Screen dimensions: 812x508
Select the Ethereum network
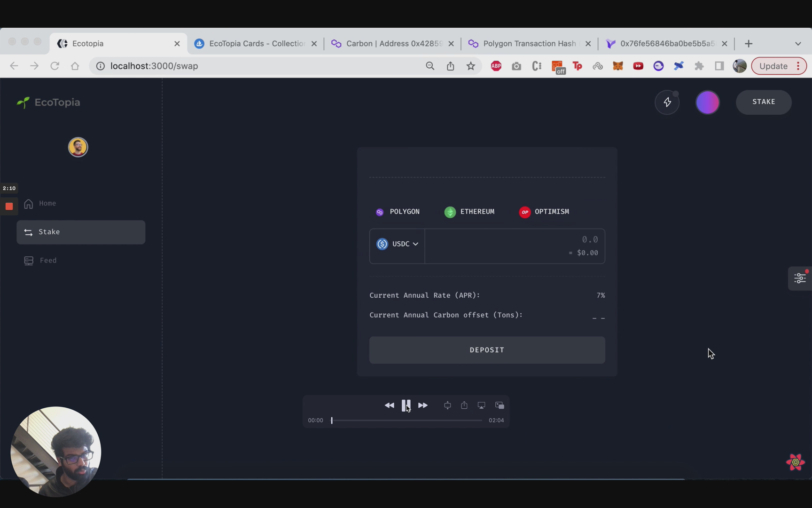(469, 212)
